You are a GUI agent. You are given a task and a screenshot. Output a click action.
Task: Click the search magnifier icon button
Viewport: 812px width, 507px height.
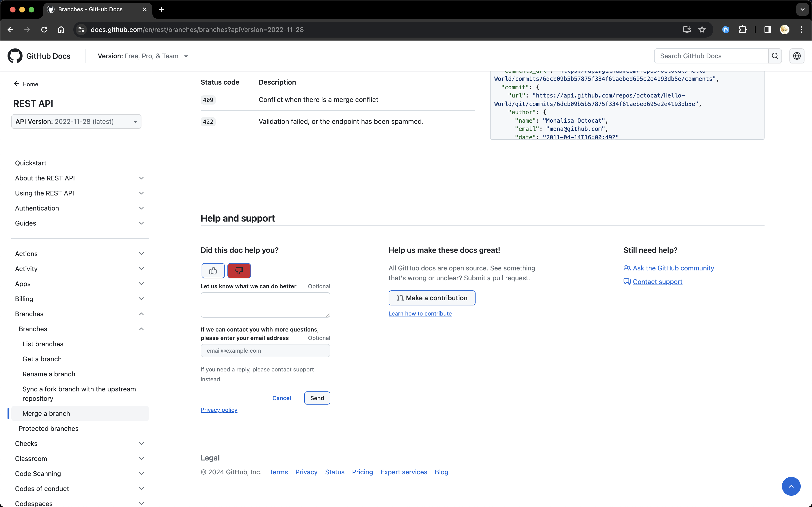pyautogui.click(x=775, y=56)
